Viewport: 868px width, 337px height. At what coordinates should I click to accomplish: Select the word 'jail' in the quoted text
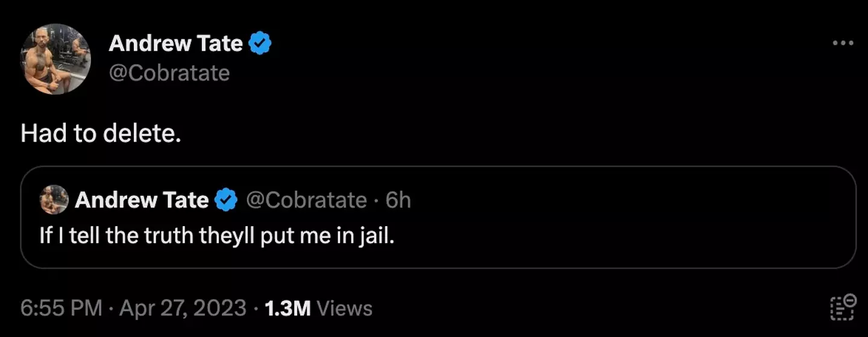379,236
